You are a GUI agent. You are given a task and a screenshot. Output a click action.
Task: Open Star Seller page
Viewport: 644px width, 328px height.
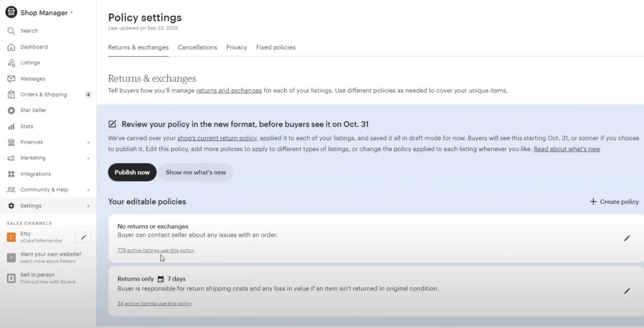point(33,110)
